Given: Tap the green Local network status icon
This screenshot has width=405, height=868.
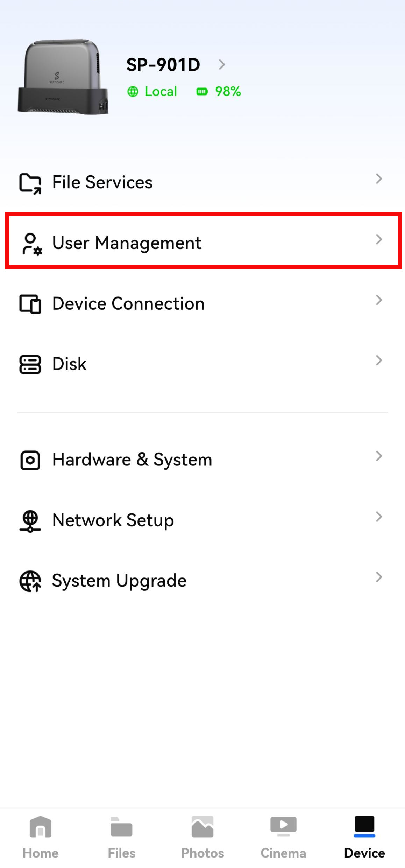Looking at the screenshot, I should coord(133,92).
